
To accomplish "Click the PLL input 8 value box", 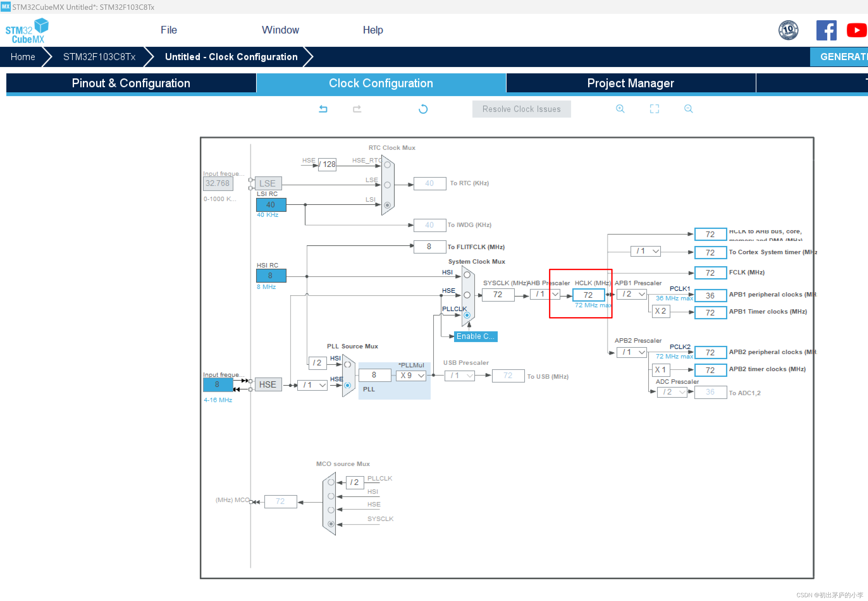I will (374, 375).
